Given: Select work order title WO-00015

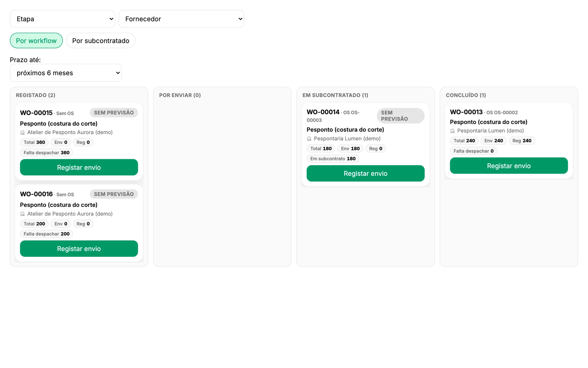Looking at the screenshot, I should pyautogui.click(x=36, y=113).
